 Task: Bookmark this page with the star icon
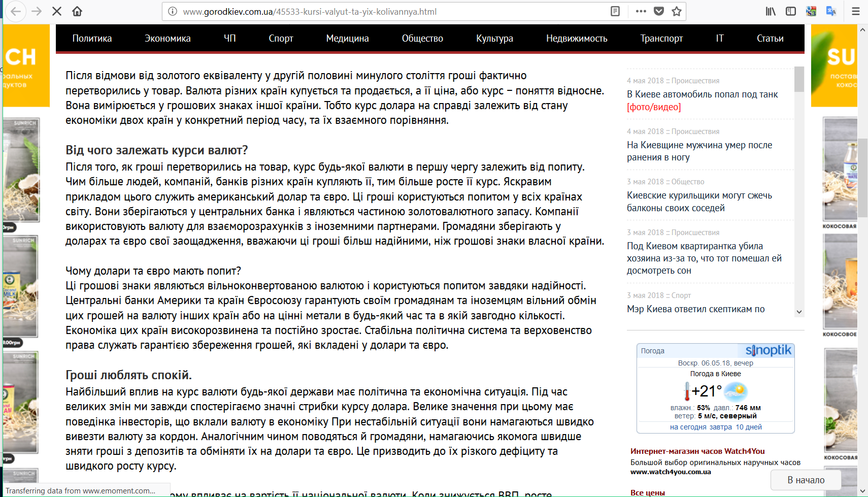click(677, 11)
